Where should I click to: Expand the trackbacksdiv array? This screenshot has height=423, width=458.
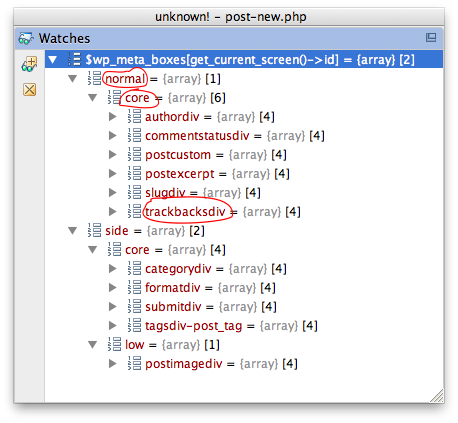pos(113,212)
